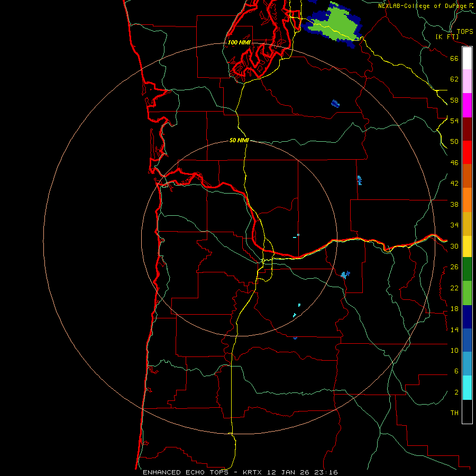Click the '38' legend value
476x476 pixels.
coord(454,204)
